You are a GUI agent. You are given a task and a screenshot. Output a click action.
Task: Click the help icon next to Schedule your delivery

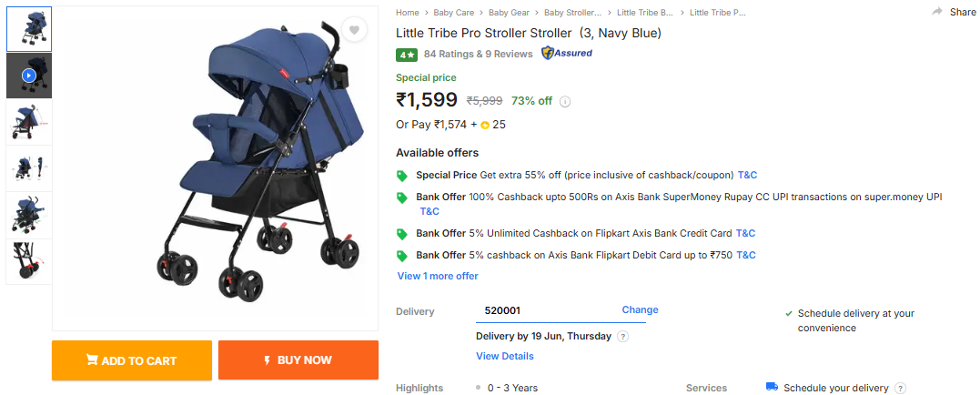click(x=900, y=388)
